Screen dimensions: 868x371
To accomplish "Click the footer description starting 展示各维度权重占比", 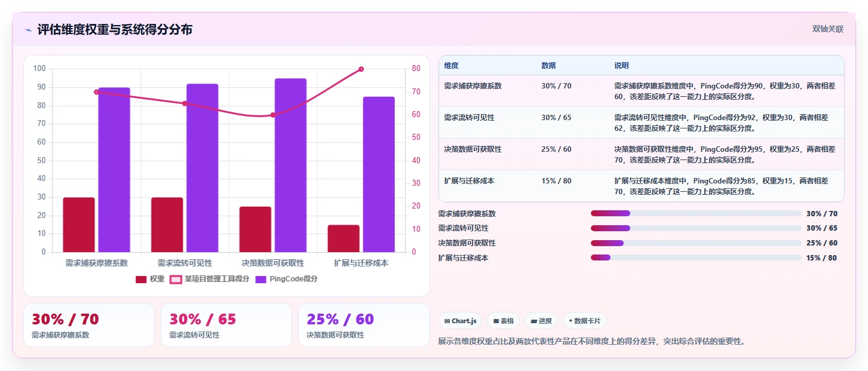I will pyautogui.click(x=591, y=342).
